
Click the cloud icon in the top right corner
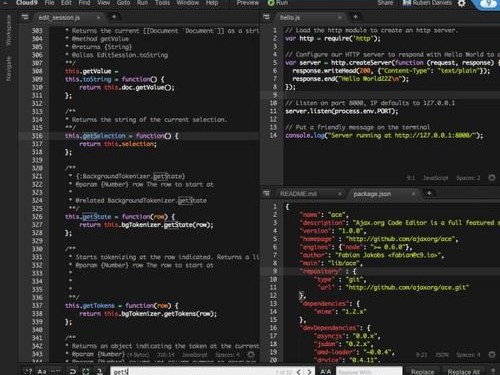tap(488, 4)
